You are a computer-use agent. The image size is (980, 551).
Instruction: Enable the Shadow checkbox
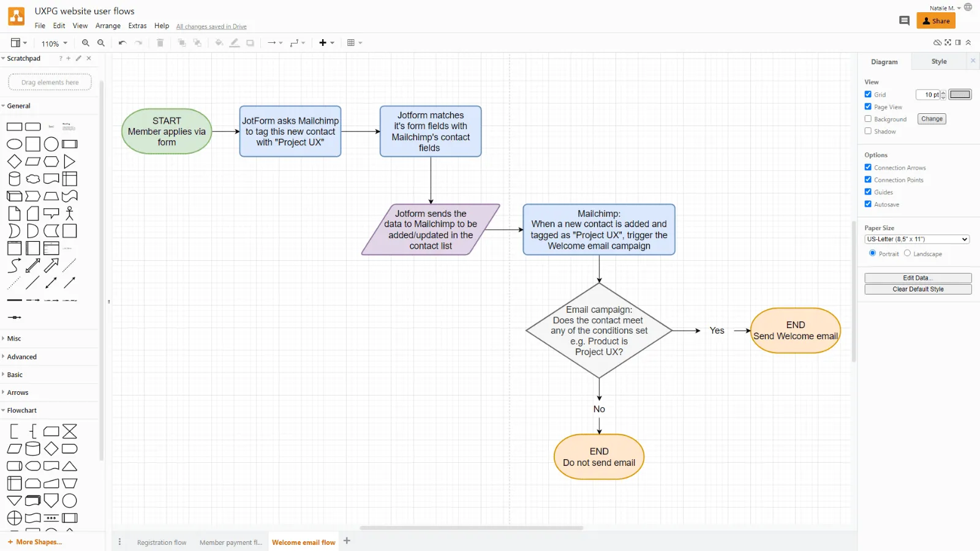[868, 131]
